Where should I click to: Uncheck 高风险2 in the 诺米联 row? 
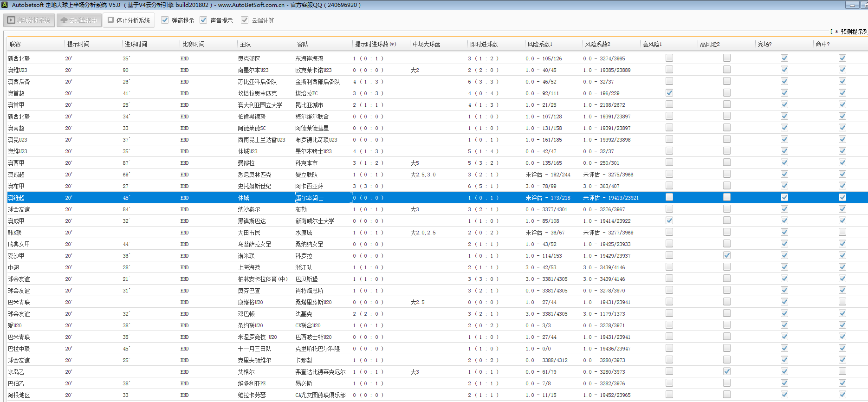[x=726, y=255]
